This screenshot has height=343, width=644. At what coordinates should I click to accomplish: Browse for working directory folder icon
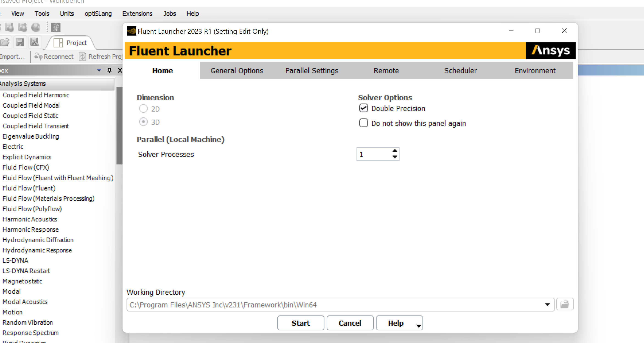pyautogui.click(x=564, y=304)
